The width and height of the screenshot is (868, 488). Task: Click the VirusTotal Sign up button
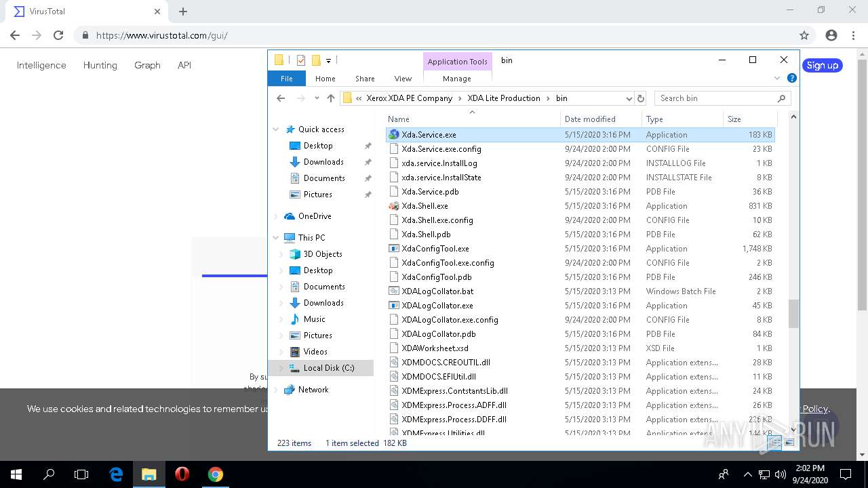point(823,66)
